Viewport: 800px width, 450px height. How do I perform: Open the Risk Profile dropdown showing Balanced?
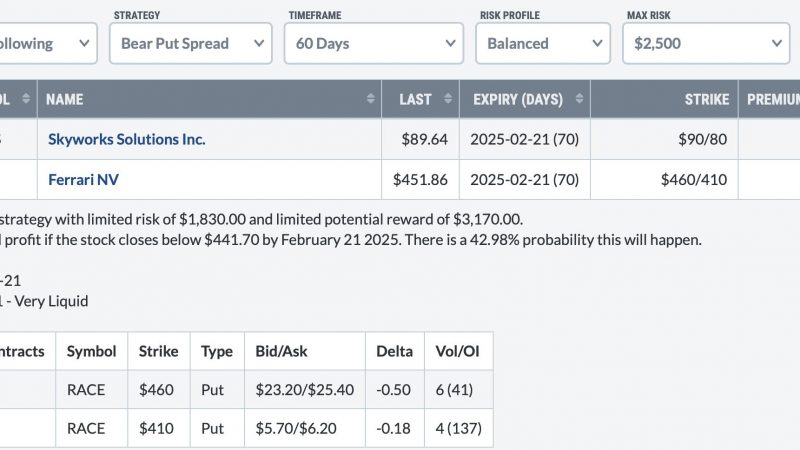pyautogui.click(x=543, y=43)
